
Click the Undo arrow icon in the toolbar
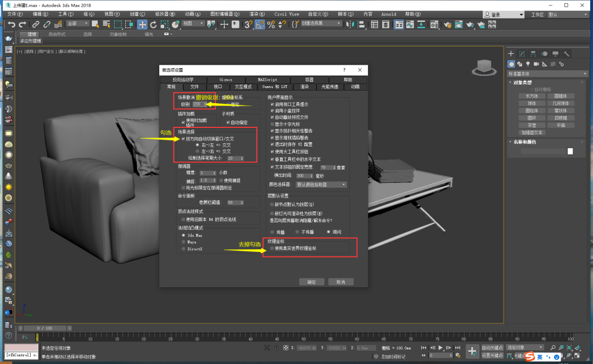(12, 25)
